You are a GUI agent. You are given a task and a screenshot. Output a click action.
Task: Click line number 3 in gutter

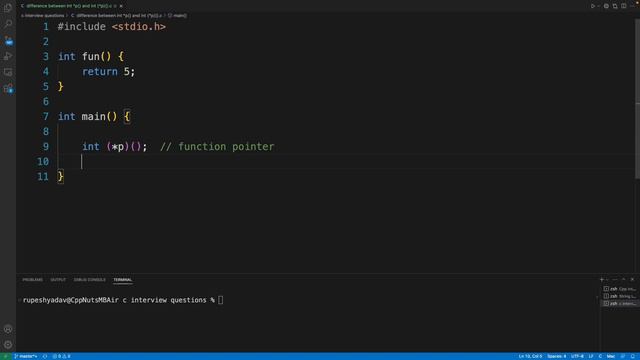pos(46,56)
